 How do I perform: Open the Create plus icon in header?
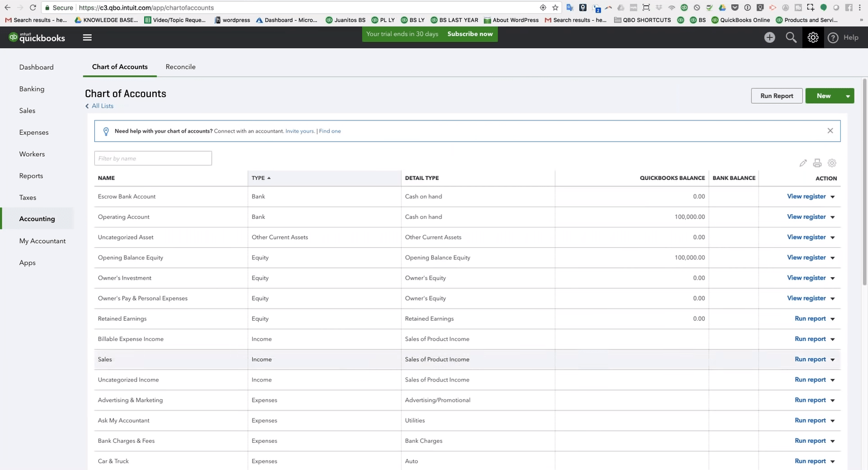click(769, 38)
